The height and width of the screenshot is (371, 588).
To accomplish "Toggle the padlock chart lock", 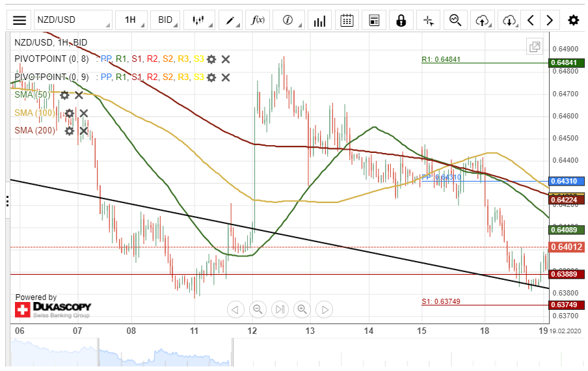I will coord(401,20).
